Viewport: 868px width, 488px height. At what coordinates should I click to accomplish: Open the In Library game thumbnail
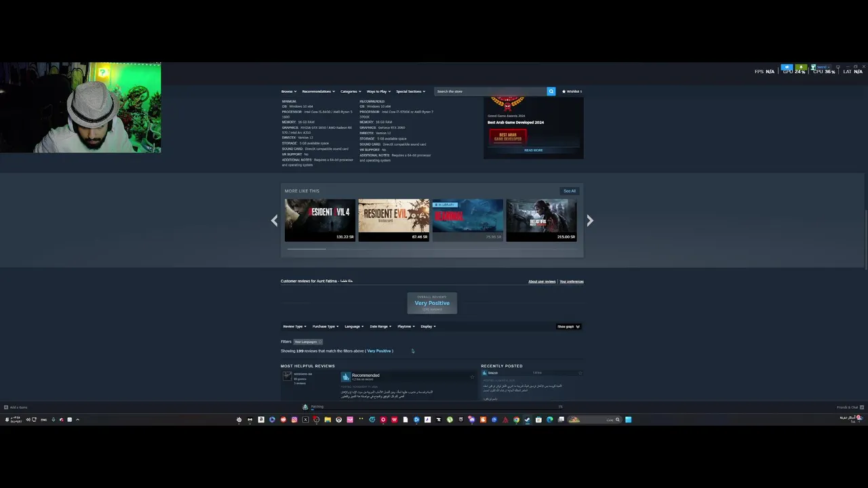coord(467,220)
